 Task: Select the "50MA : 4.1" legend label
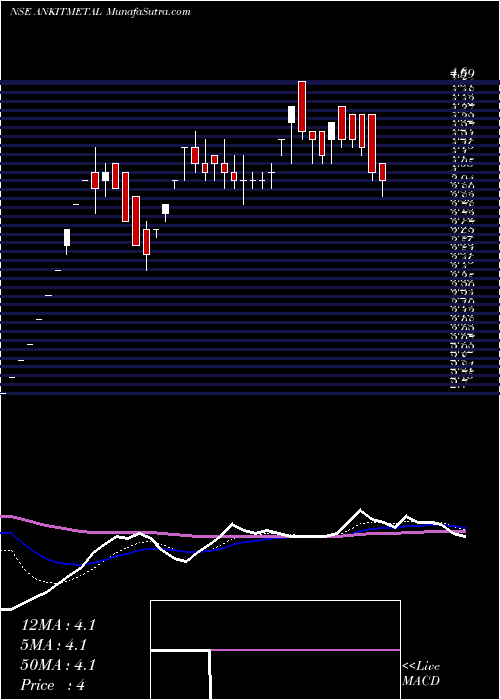pyautogui.click(x=58, y=665)
